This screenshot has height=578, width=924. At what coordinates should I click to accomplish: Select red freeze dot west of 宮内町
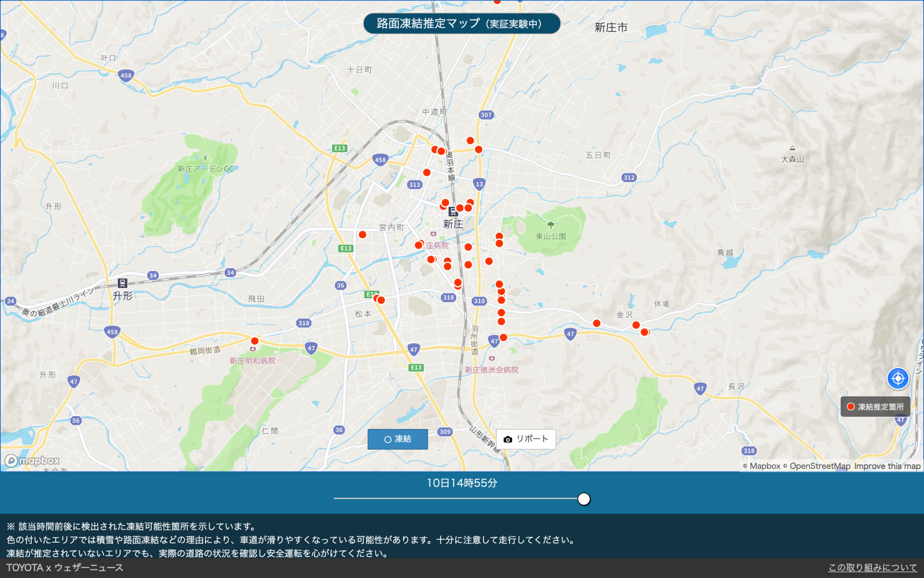pyautogui.click(x=362, y=235)
